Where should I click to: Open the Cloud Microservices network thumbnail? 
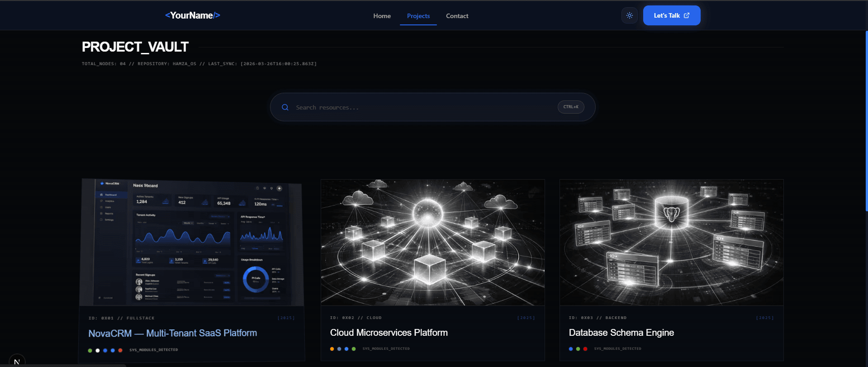(x=432, y=242)
